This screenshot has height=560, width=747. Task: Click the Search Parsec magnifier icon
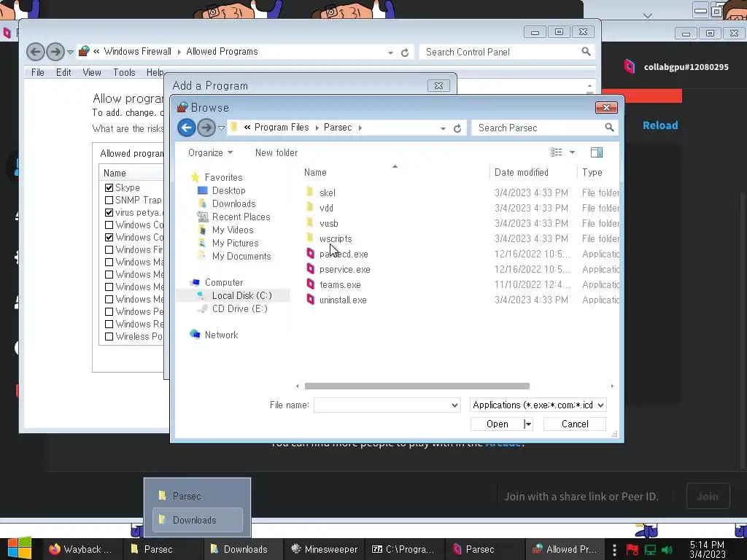tap(609, 127)
